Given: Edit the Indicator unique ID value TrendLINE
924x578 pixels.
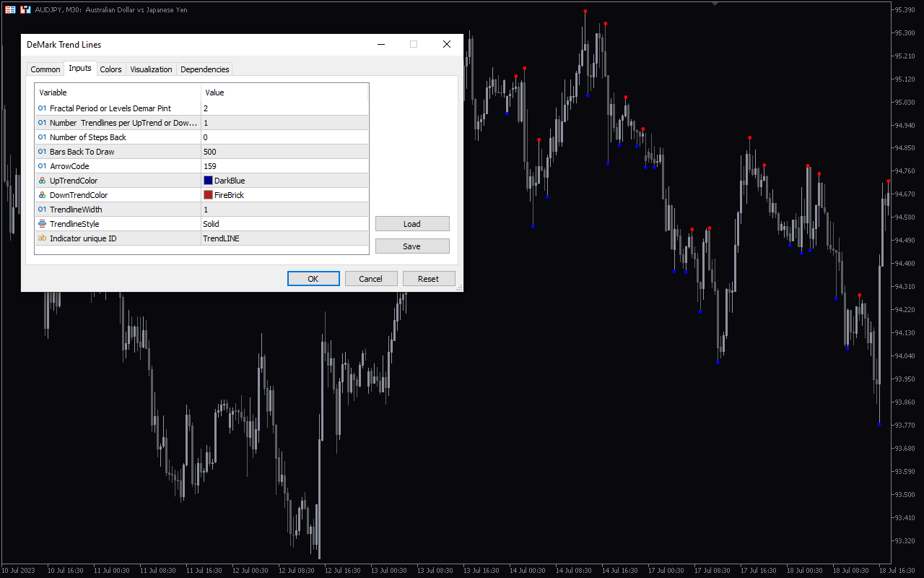Looking at the screenshot, I should click(284, 238).
